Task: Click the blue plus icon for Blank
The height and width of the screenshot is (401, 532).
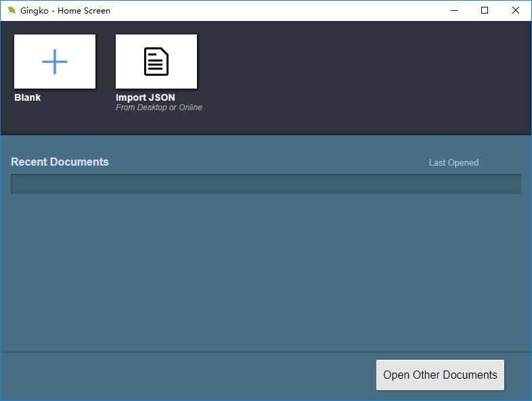Action: [55, 62]
